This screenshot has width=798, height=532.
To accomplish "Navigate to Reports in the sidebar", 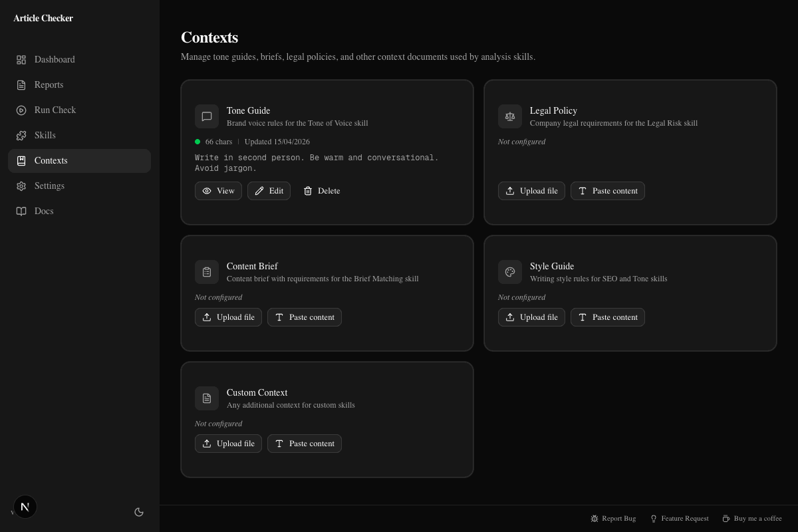I will tap(21, 85).
